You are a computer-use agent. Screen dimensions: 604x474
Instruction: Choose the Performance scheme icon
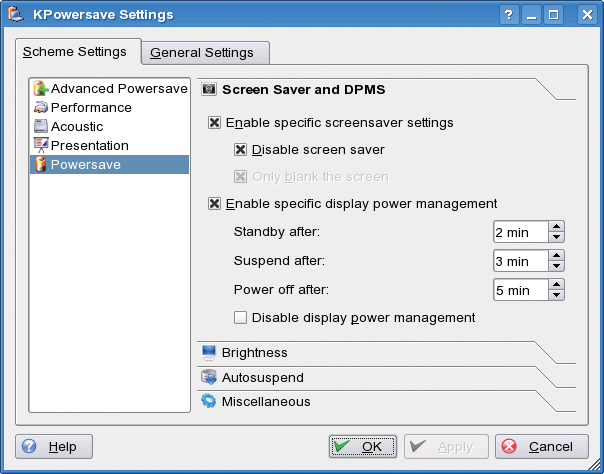click(x=41, y=107)
